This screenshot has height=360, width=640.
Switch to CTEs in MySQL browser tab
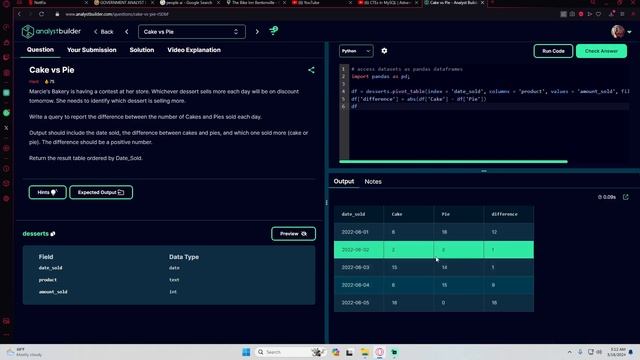tap(387, 3)
